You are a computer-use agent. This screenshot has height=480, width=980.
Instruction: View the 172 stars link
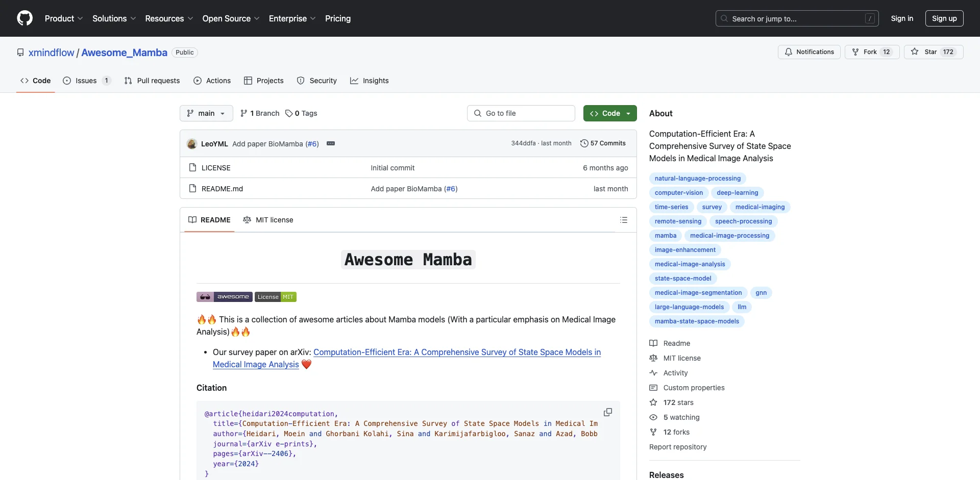pos(672,402)
